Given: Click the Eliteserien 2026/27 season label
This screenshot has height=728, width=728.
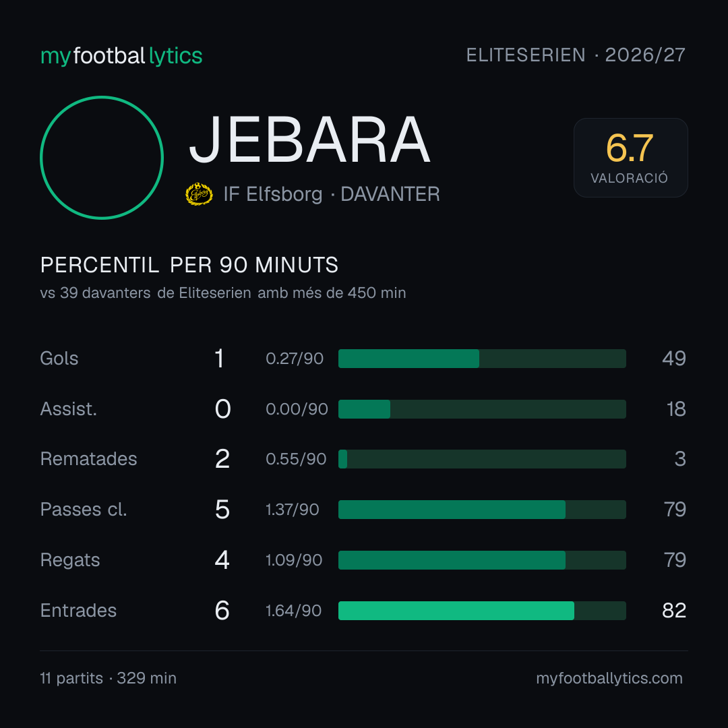Looking at the screenshot, I should 576,55.
